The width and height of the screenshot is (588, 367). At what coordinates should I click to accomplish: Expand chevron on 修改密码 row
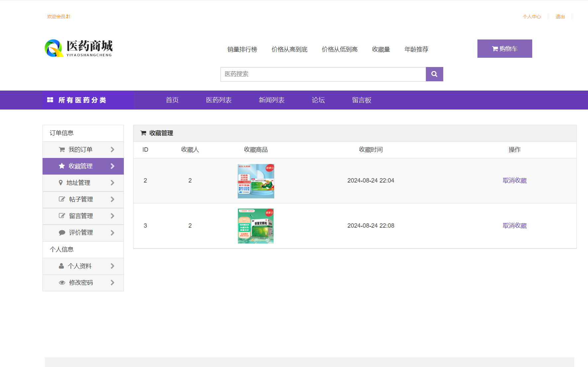[x=112, y=283]
